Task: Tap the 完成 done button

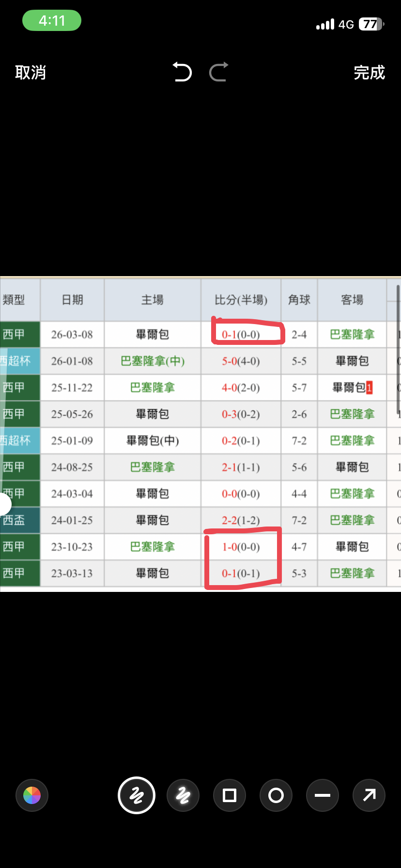Action: [x=369, y=73]
